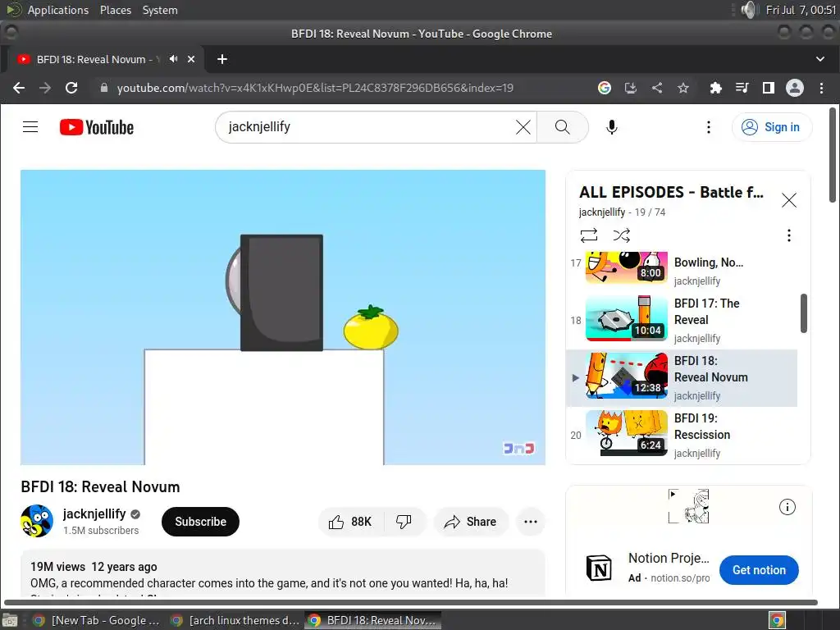Screen dimensions: 840x630
Task: Expand the video description text
Action: tap(283, 573)
